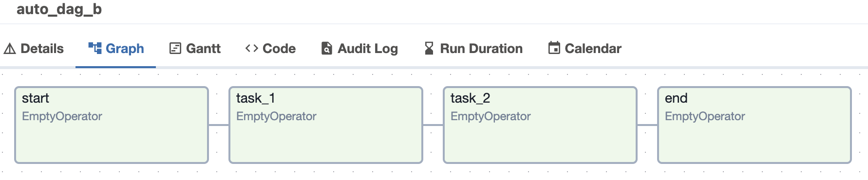Click the Audit Log document icon
The image size is (868, 180).
326,49
